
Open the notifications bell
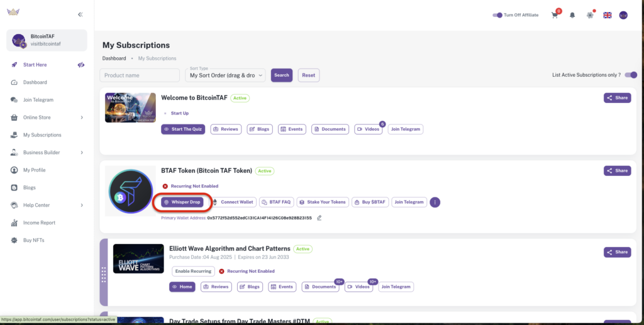(x=572, y=15)
